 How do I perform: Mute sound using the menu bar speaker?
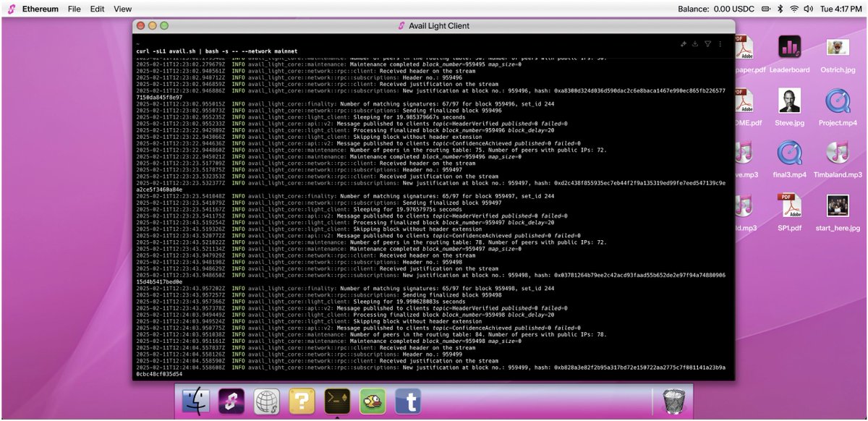[809, 9]
